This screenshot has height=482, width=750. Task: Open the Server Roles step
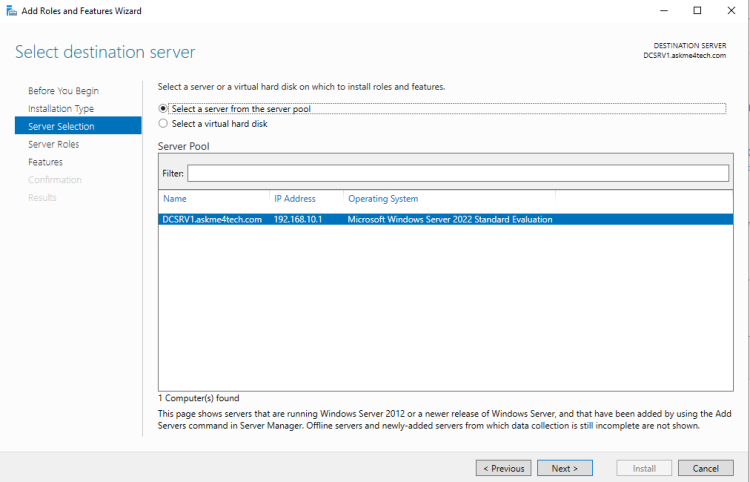[54, 144]
